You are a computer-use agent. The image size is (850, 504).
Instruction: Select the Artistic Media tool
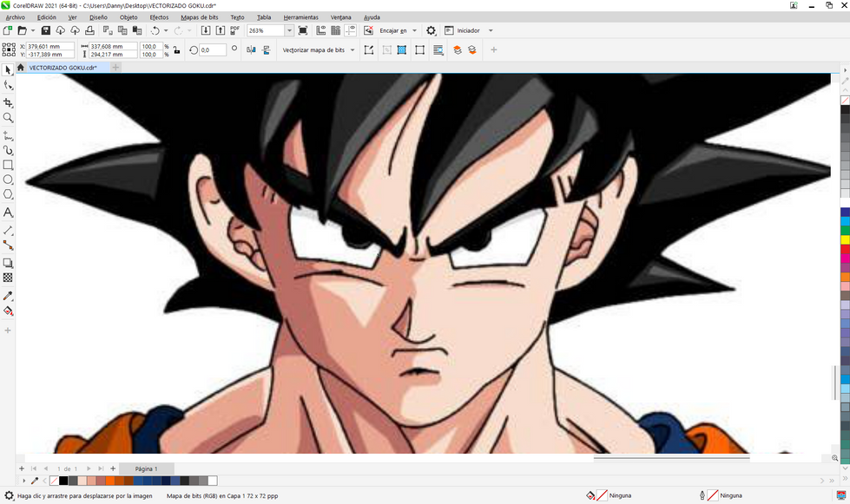[x=8, y=150]
